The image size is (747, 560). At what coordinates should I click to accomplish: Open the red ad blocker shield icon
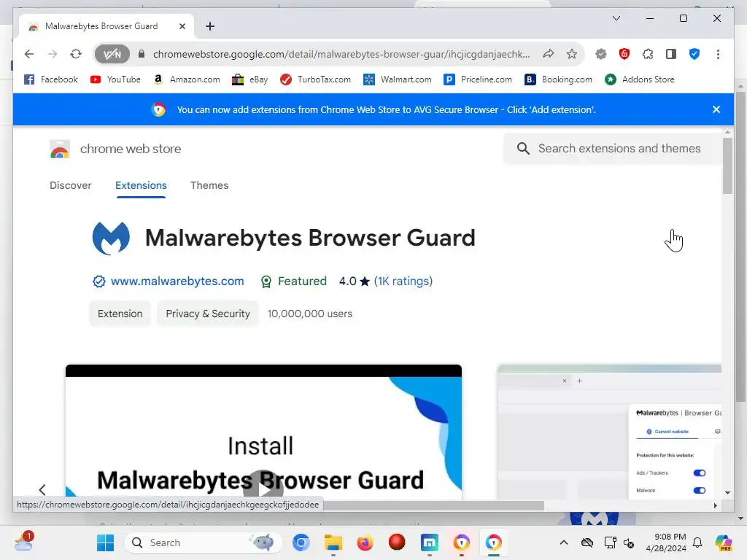click(x=624, y=54)
